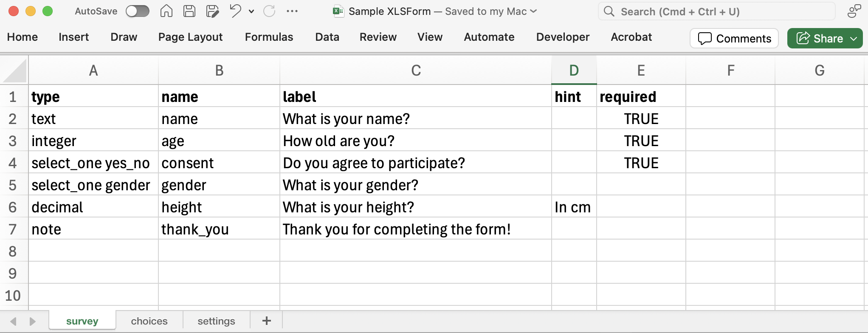868x333 pixels.
Task: Click the Search field
Action: click(x=718, y=11)
